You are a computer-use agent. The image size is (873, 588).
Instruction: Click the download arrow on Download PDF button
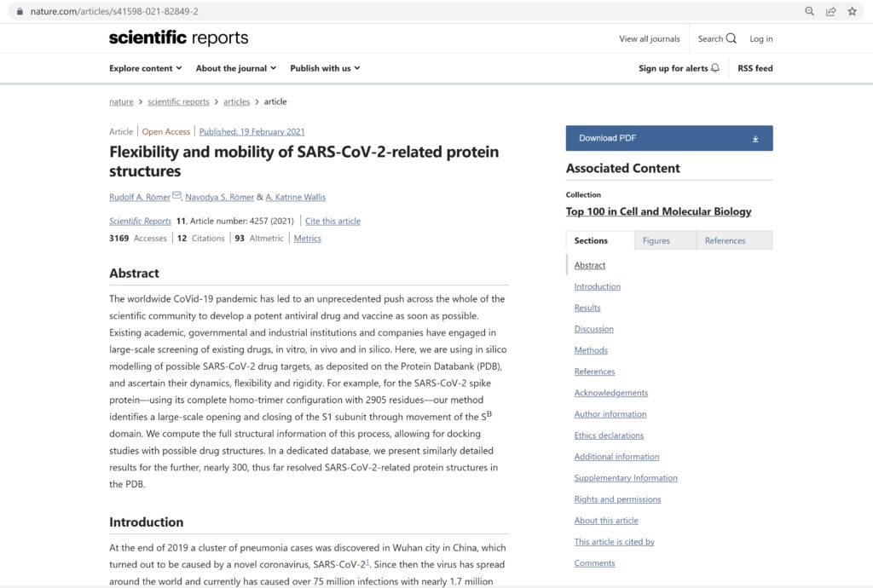(755, 137)
